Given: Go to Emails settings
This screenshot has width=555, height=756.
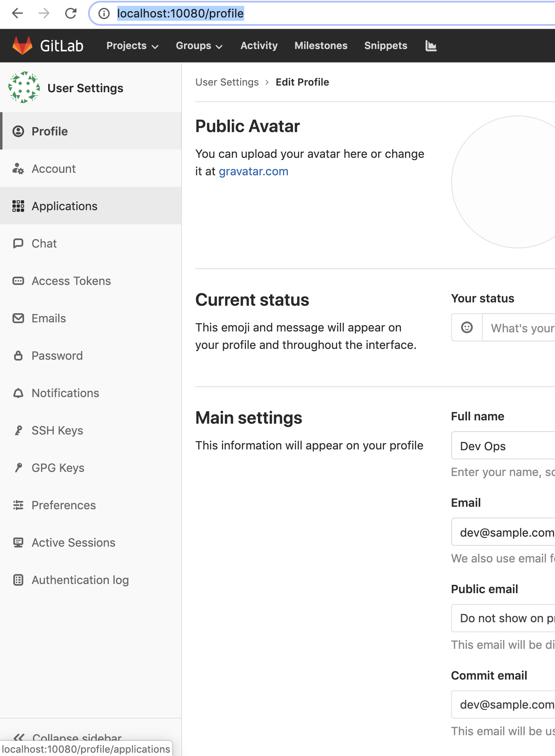Looking at the screenshot, I should click(91, 318).
